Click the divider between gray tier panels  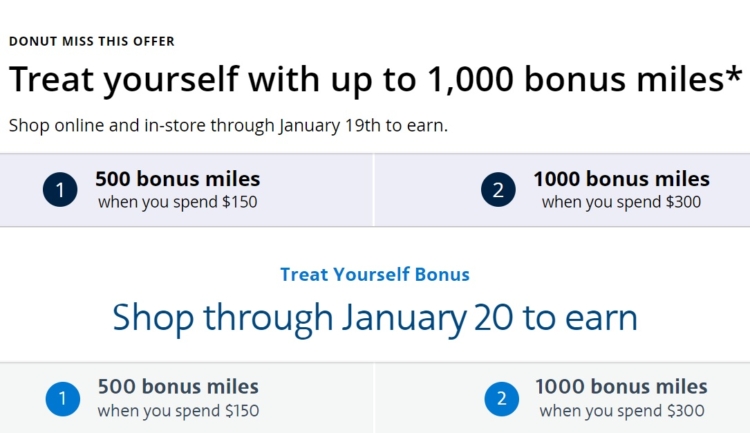pyautogui.click(x=375, y=398)
